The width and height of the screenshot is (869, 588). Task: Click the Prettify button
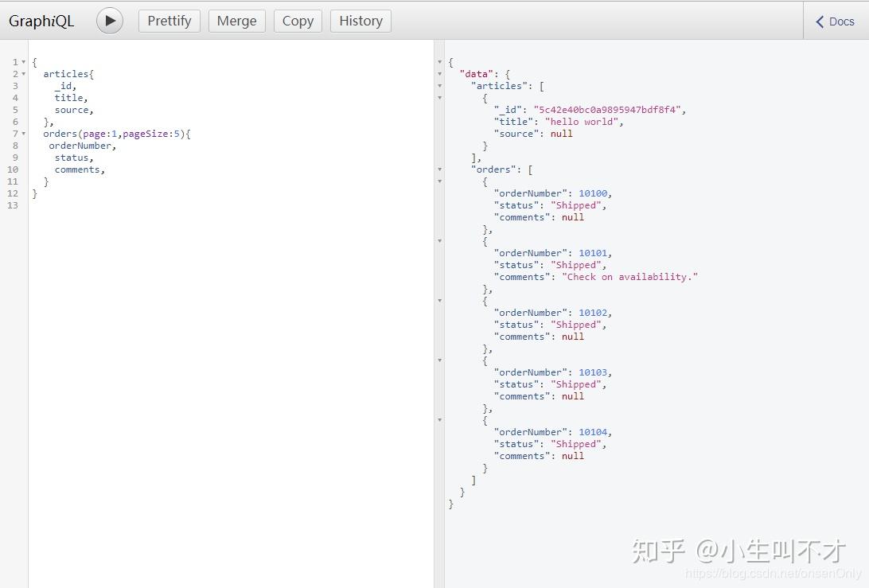[x=169, y=21]
